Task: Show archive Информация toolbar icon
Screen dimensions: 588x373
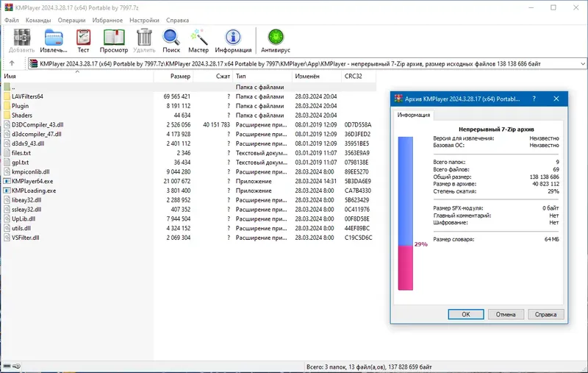Action: click(x=233, y=38)
